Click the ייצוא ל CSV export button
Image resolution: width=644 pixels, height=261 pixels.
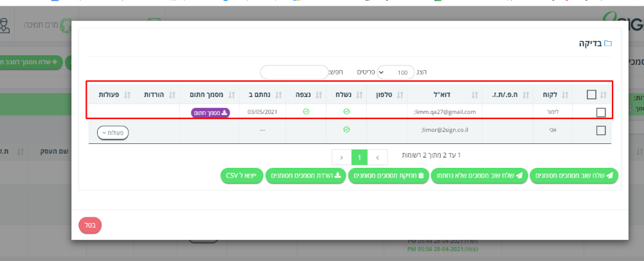pyautogui.click(x=242, y=175)
